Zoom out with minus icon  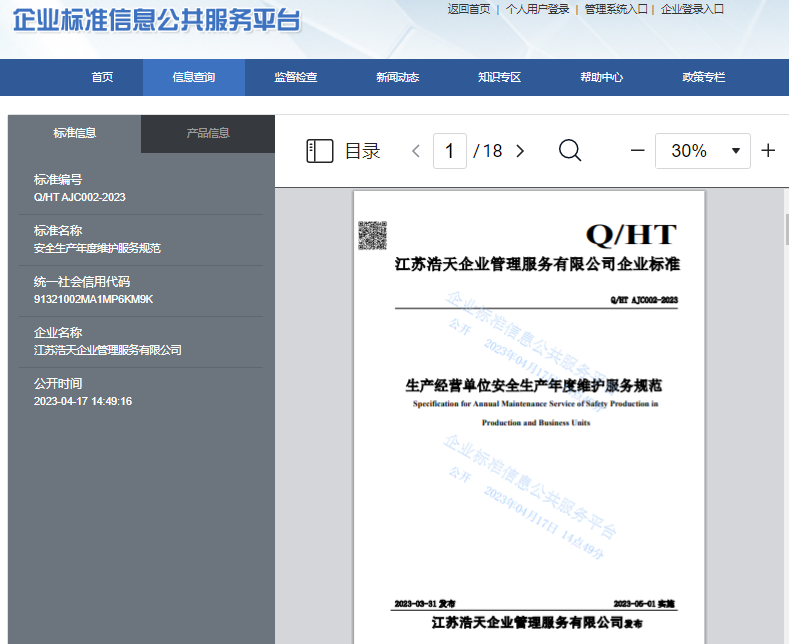coord(638,150)
